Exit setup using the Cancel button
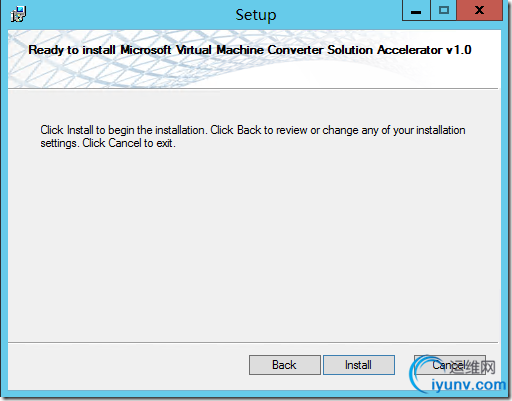This screenshot has width=512, height=401. 449,365
